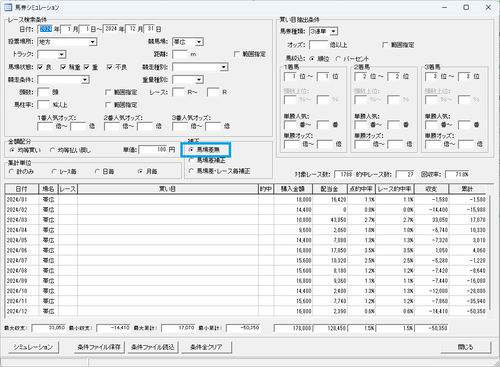The image size is (500, 367).
Task: Click the 購入金額 column header
Action: point(293,189)
